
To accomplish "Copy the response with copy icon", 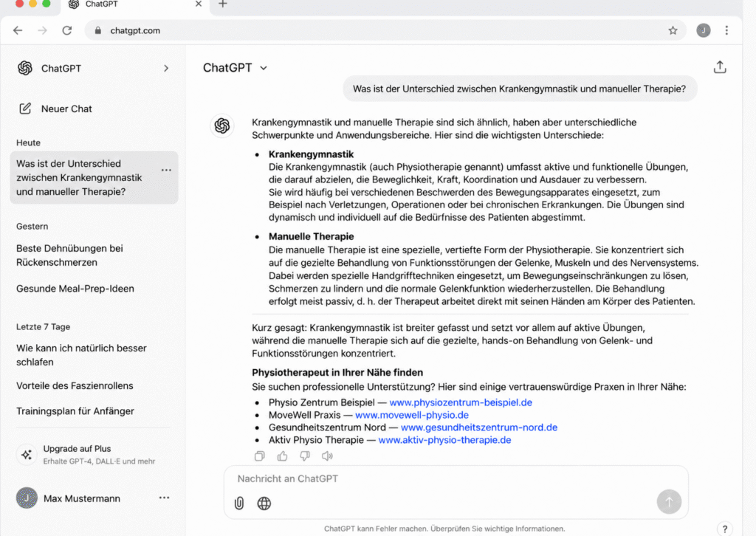I will pyautogui.click(x=259, y=456).
